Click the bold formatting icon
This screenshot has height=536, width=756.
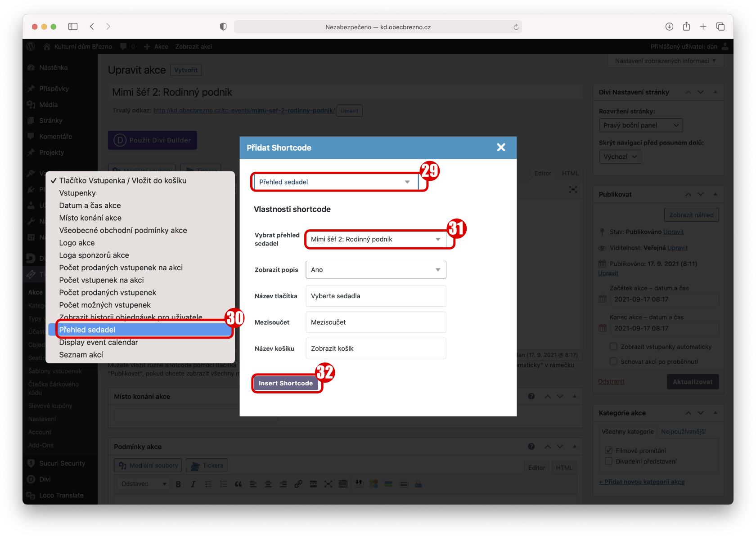178,484
